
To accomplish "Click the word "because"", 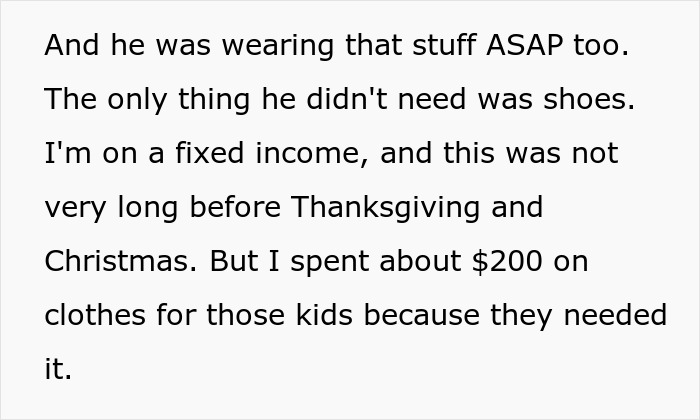I will 422,315.
